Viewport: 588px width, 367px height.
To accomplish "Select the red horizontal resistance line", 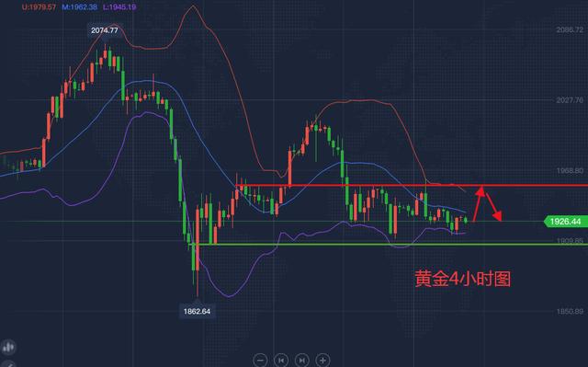I will pyautogui.click(x=412, y=186).
